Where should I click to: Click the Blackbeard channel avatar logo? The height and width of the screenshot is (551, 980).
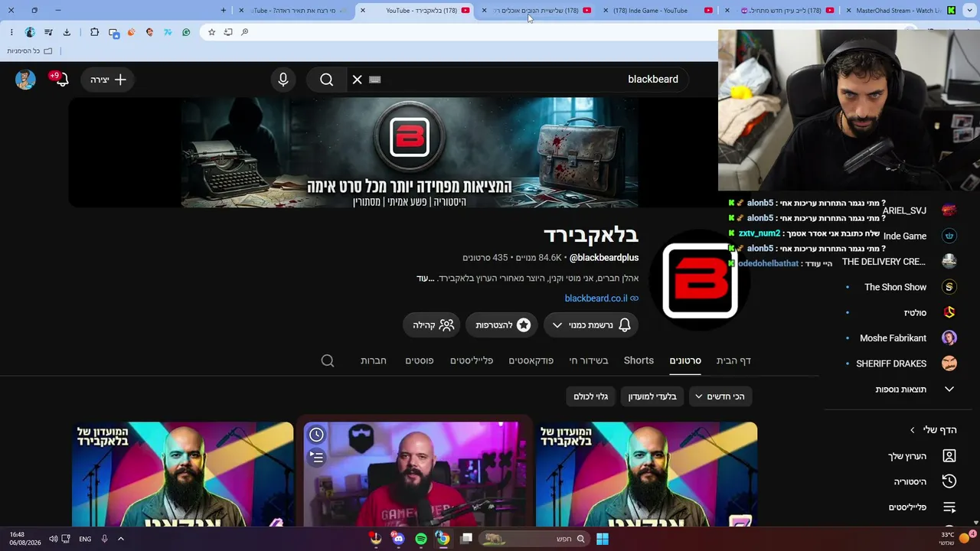click(700, 280)
